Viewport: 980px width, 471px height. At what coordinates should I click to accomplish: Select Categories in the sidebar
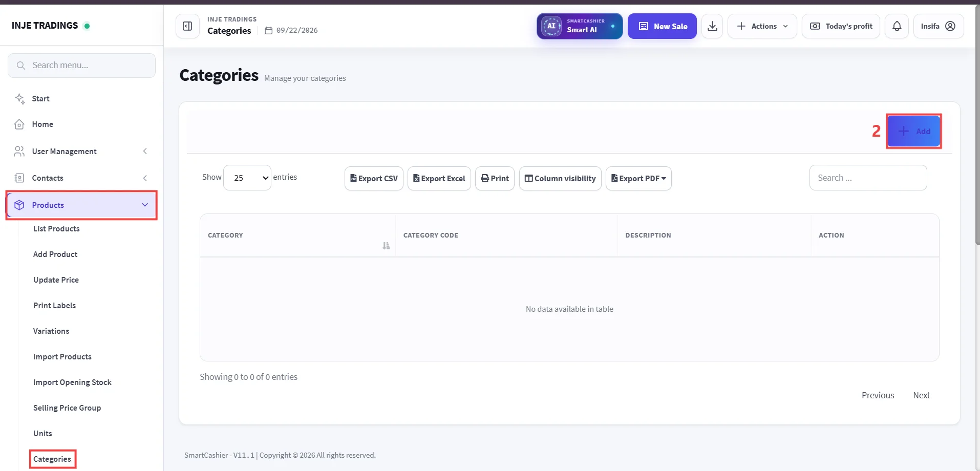coord(52,459)
